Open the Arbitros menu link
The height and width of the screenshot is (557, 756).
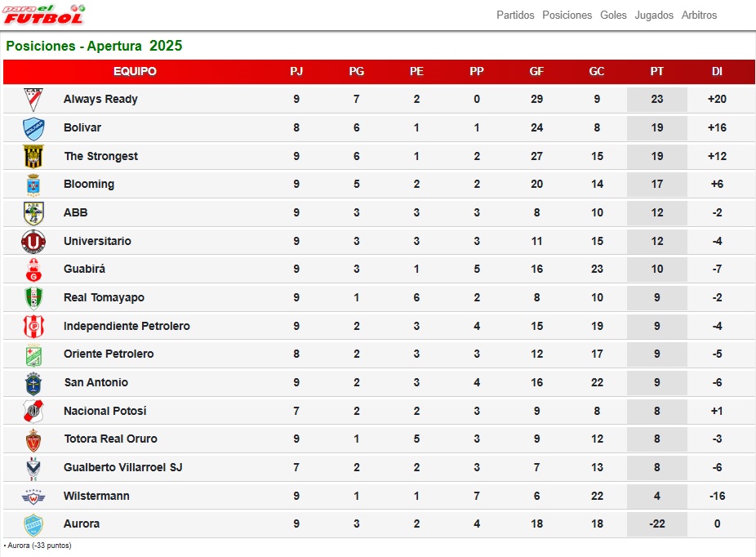pyautogui.click(x=699, y=15)
